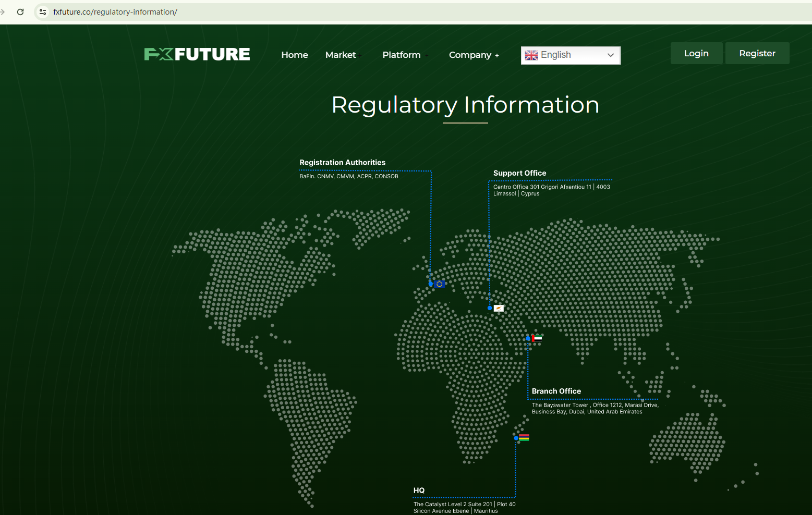Reload the page with the refresh icon
The height and width of the screenshot is (515, 812).
pyautogui.click(x=20, y=12)
